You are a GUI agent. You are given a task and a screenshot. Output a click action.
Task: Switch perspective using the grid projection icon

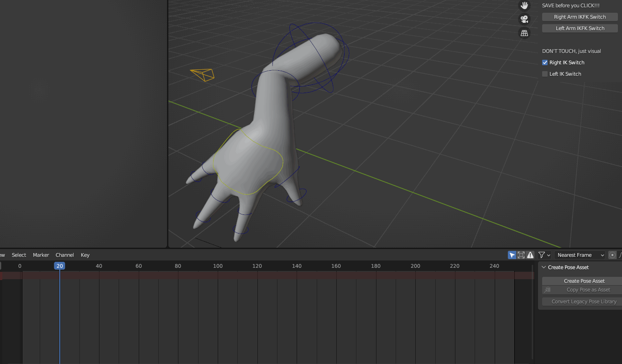click(524, 33)
